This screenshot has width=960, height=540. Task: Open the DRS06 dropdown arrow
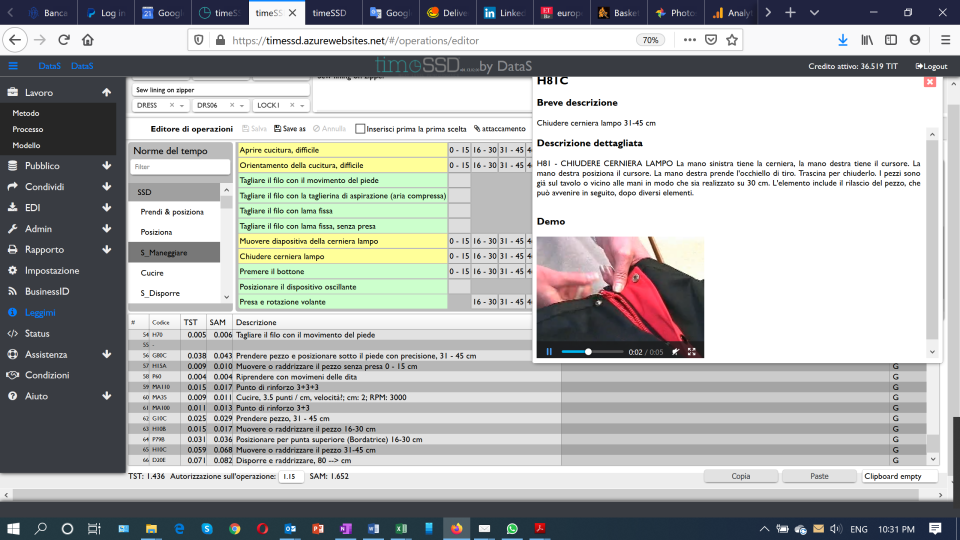click(x=242, y=106)
